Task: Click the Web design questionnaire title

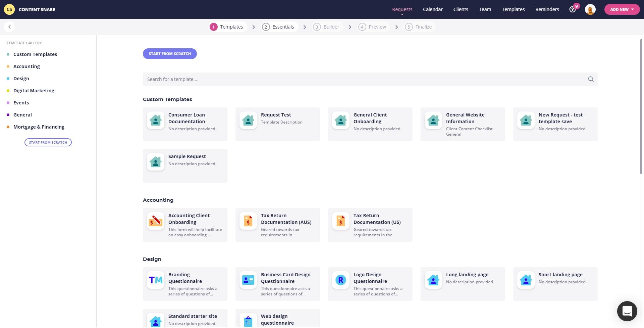Action: [277, 320]
